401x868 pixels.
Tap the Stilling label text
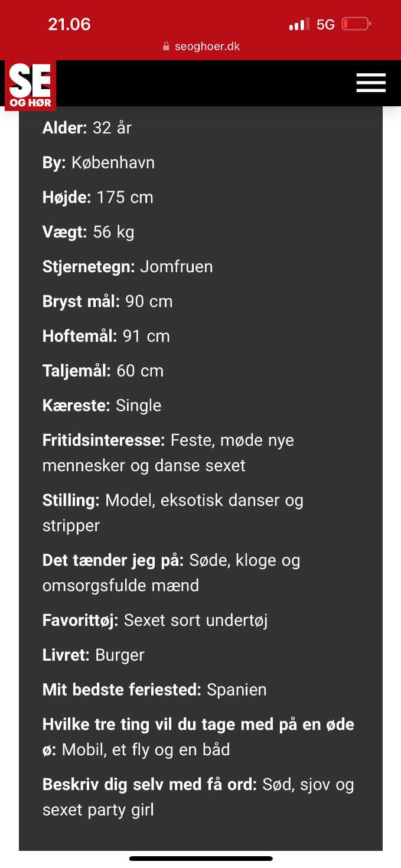click(x=71, y=501)
